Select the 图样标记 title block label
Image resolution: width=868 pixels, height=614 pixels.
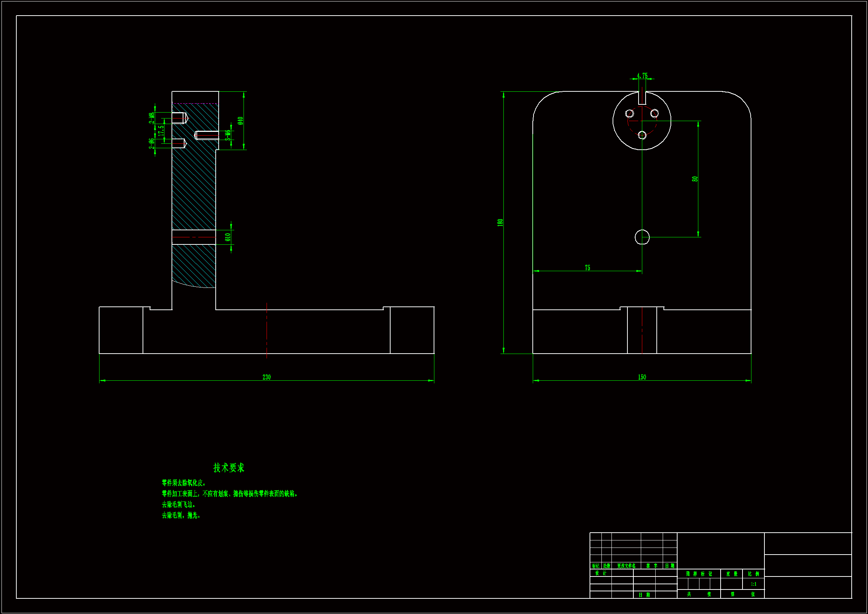click(x=699, y=574)
